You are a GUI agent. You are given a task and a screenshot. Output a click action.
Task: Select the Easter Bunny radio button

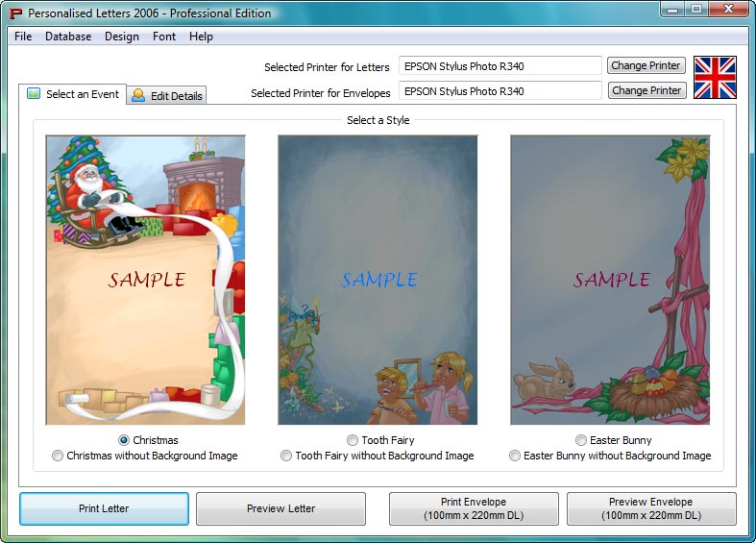click(x=581, y=440)
